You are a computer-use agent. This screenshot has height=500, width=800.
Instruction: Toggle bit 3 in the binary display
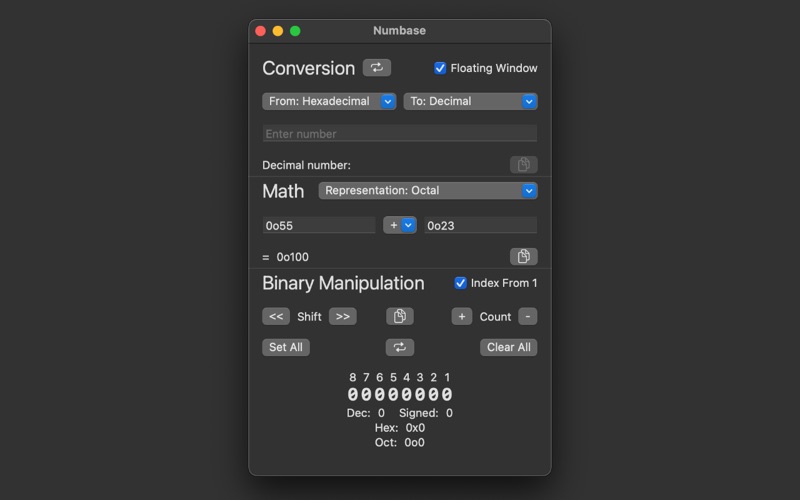[420, 394]
